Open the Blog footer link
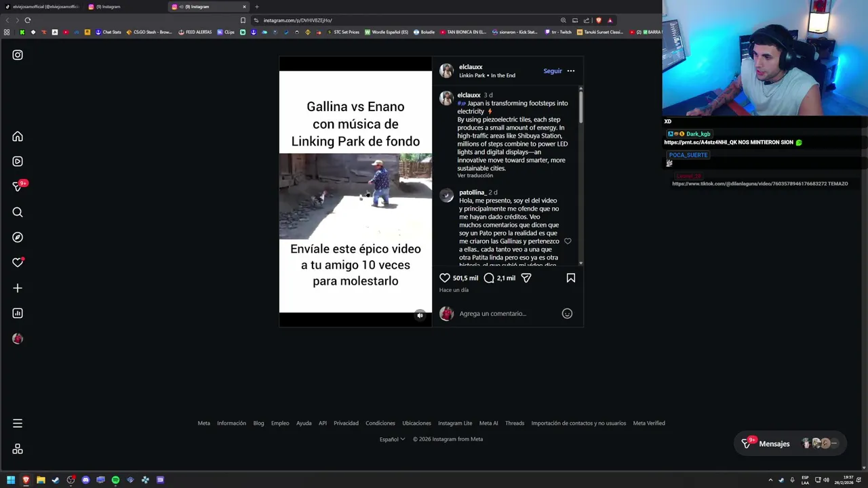This screenshot has width=868, height=488. (258, 424)
